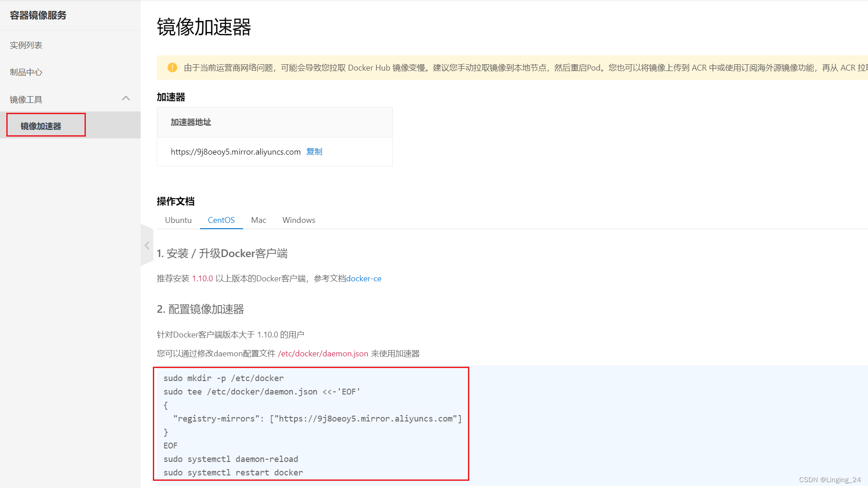Click the 容器镜像服务 sidebar title

tap(38, 15)
